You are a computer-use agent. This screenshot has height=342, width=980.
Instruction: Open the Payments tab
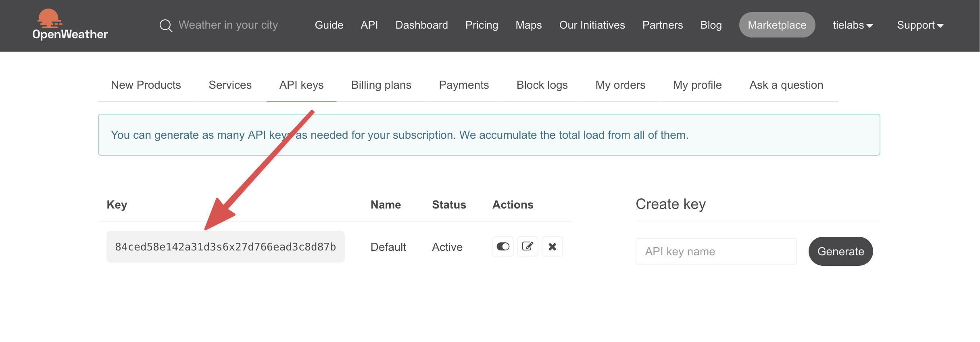(x=464, y=85)
